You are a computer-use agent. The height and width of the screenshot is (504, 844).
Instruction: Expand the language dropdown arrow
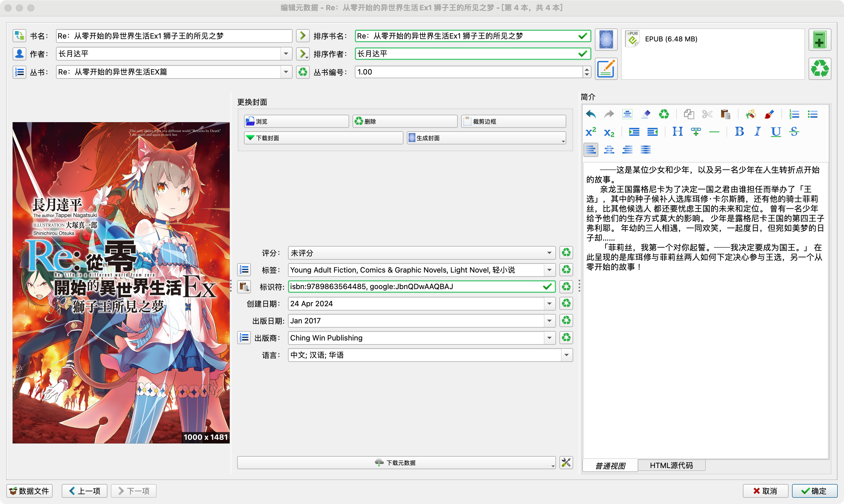click(566, 355)
